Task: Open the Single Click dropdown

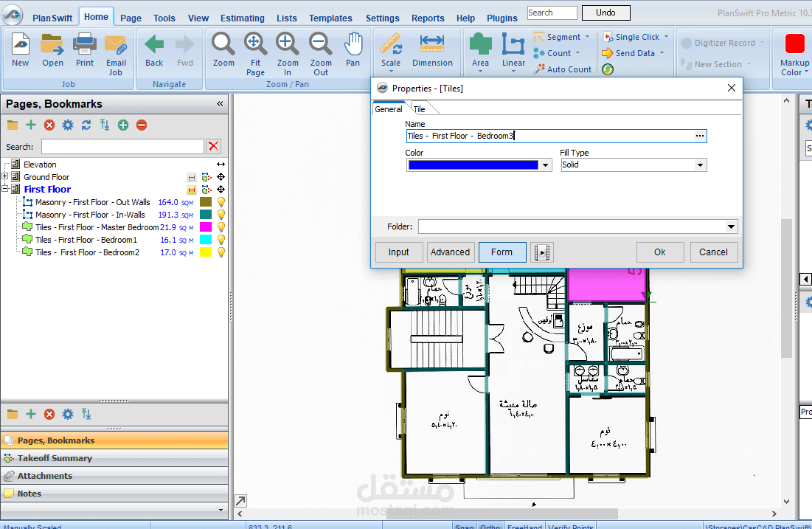Action: (666, 37)
